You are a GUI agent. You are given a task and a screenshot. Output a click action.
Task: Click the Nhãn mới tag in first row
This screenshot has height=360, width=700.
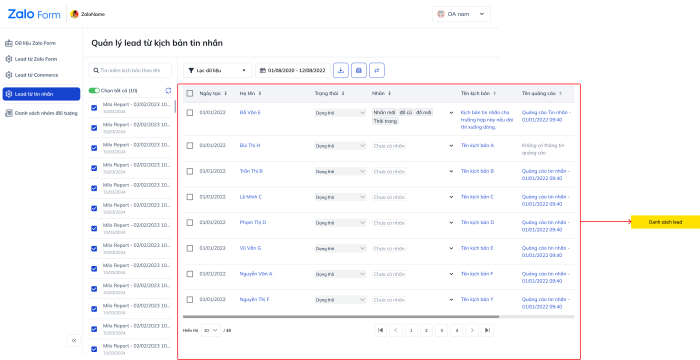click(384, 113)
